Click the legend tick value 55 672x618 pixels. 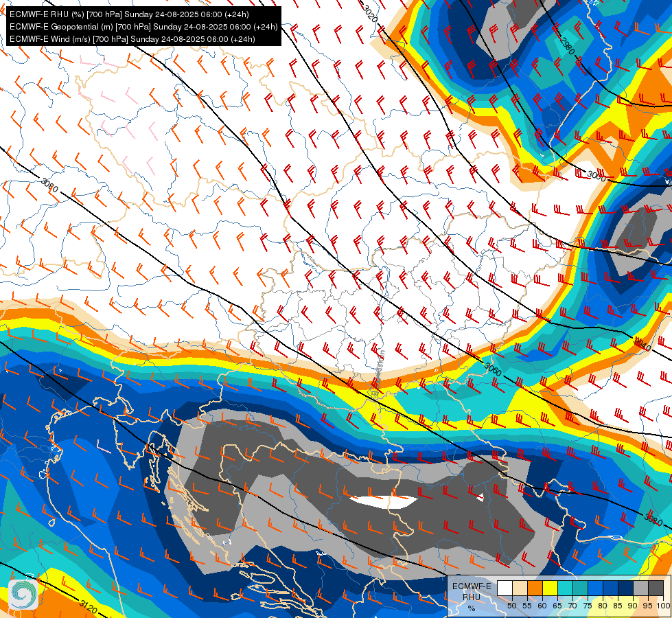527,606
